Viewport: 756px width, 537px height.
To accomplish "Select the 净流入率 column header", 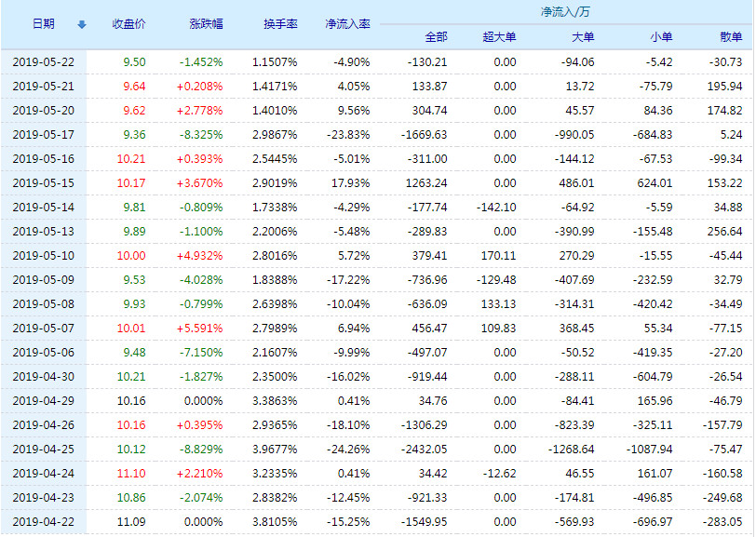I will (x=346, y=24).
